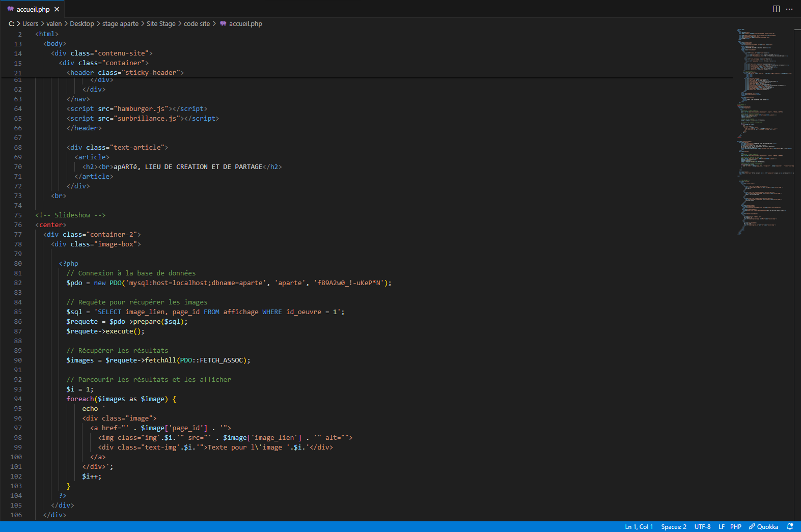
Task: Click the 'stage aparte' breadcrumb segment
Action: click(x=120, y=24)
